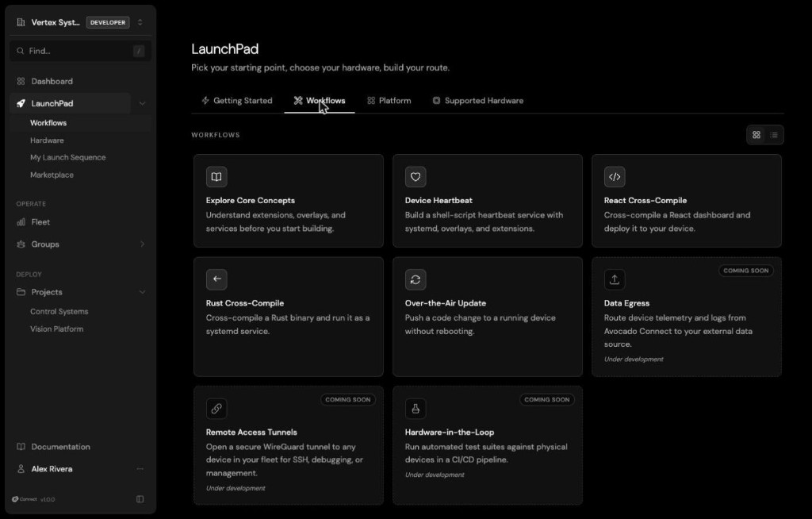Open the Explore Core Concepts workflow

289,201
